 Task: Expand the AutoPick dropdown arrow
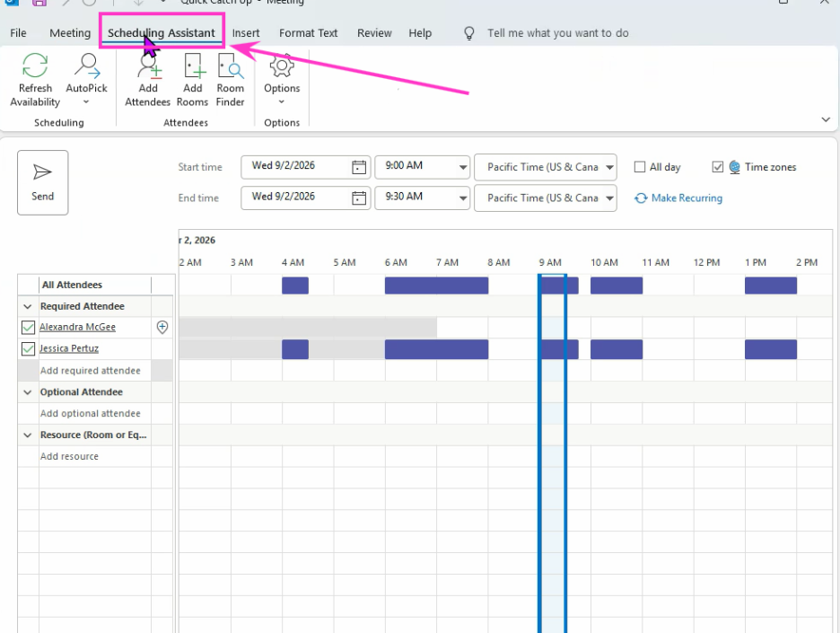(x=86, y=101)
